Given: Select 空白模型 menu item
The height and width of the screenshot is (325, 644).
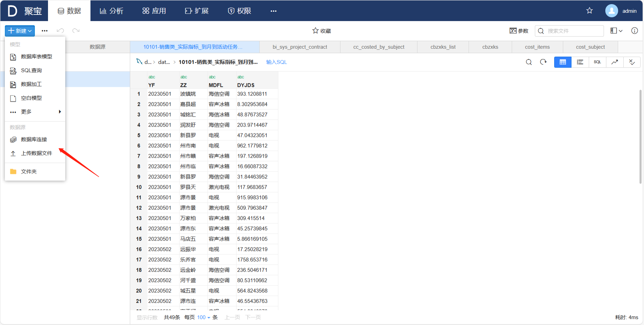Looking at the screenshot, I should (35, 98).
